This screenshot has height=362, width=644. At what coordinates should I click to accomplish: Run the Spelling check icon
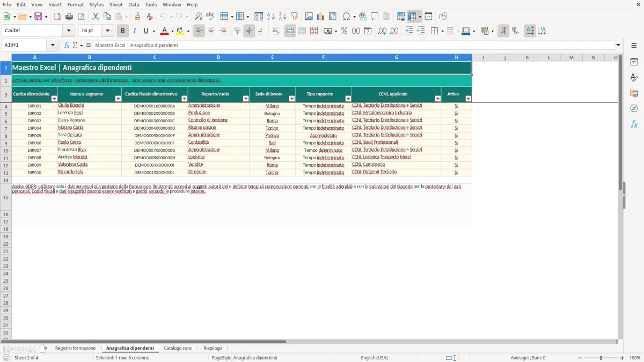(x=210, y=17)
